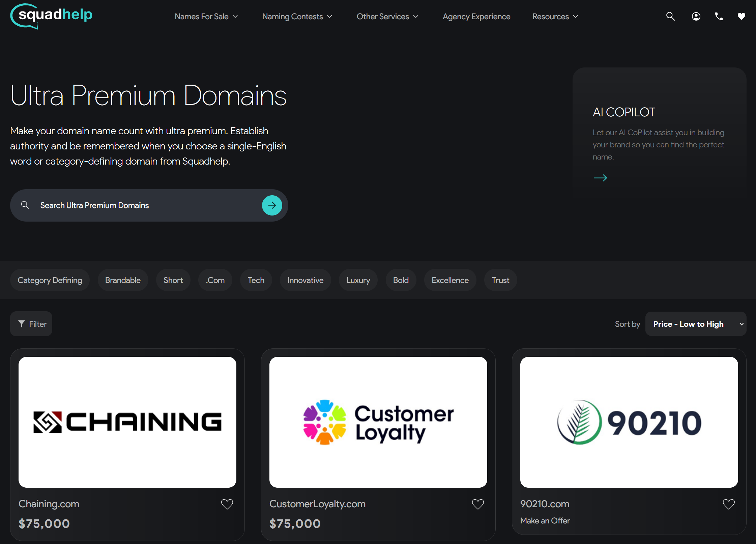This screenshot has height=544, width=756.
Task: Open the search icon in the header
Action: pos(670,16)
